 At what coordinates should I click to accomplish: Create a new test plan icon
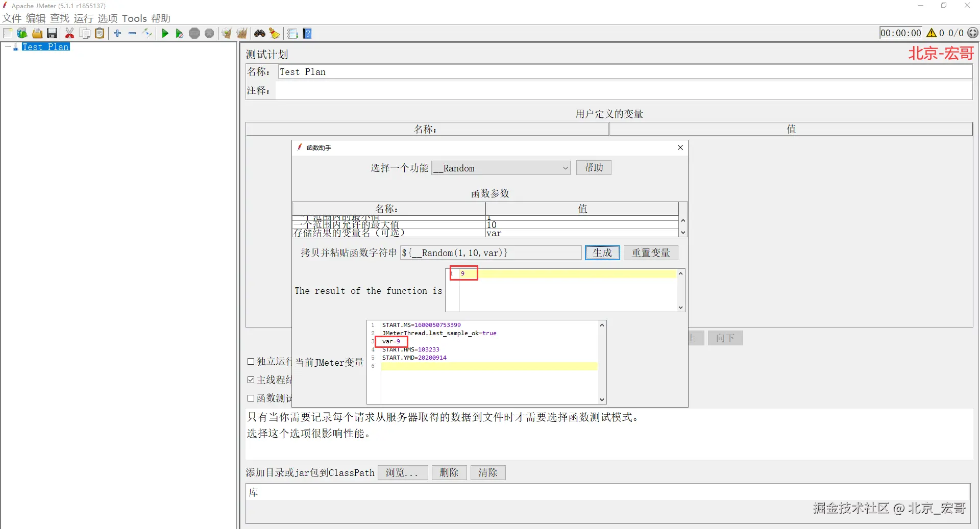click(x=8, y=33)
